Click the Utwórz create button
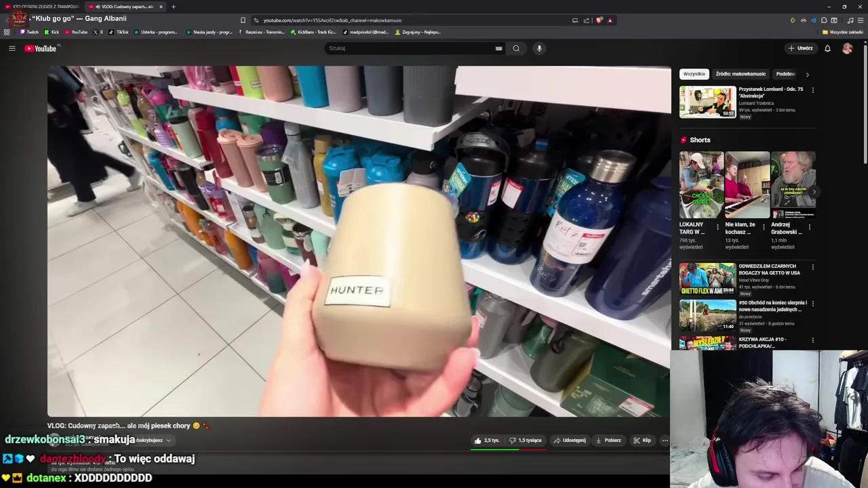The image size is (868, 488). pyautogui.click(x=800, y=48)
